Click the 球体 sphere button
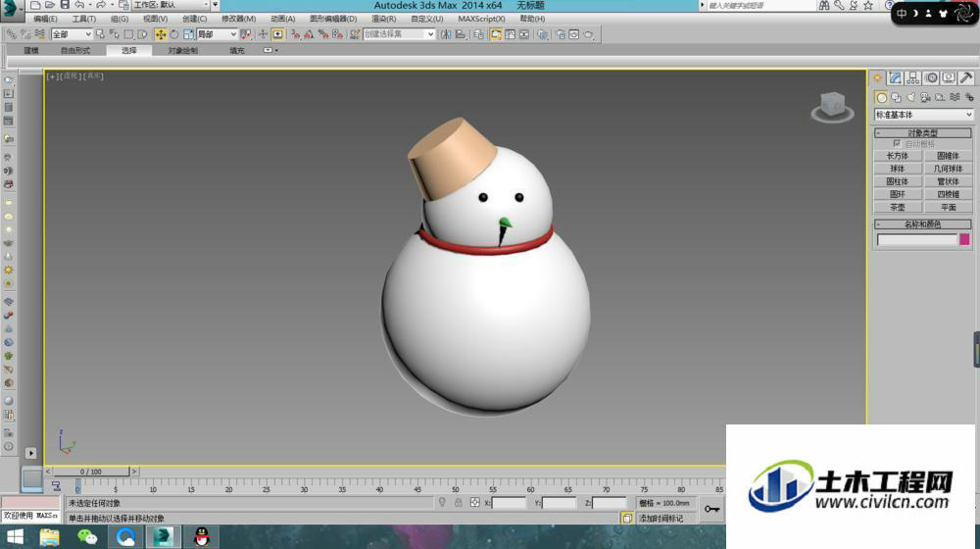The width and height of the screenshot is (980, 549). 898,169
